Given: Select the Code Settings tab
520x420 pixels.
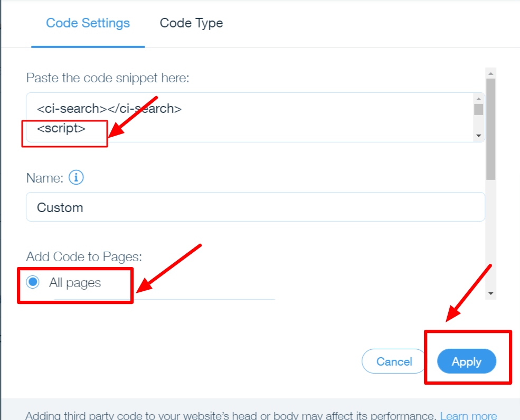Looking at the screenshot, I should click(88, 23).
